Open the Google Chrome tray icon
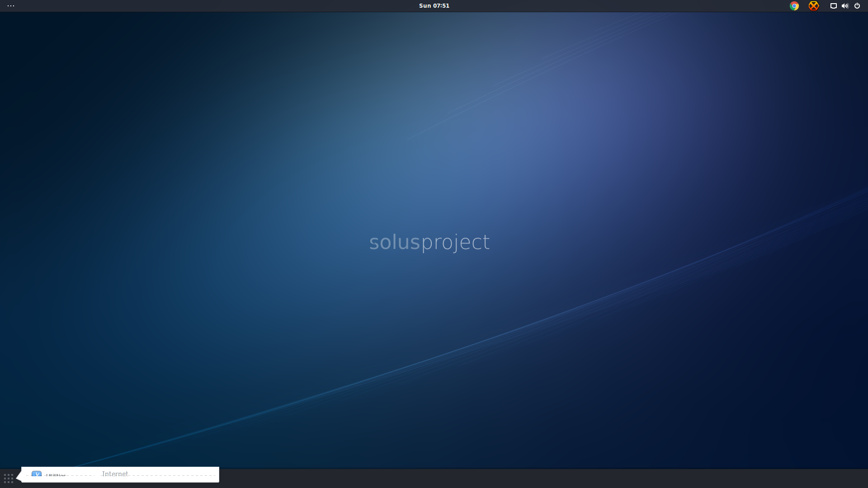The height and width of the screenshot is (488, 868). [x=794, y=6]
